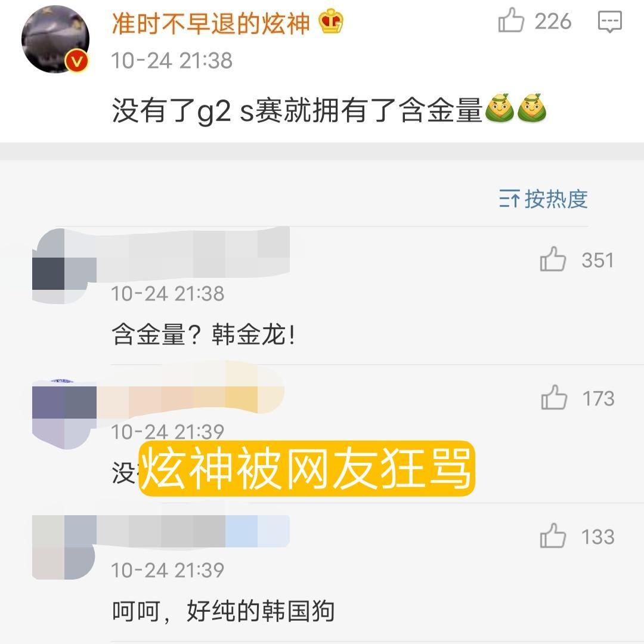Tap the post timestamp 10-24 21:38
Image resolution: width=644 pixels, height=644 pixels.
coord(172,60)
